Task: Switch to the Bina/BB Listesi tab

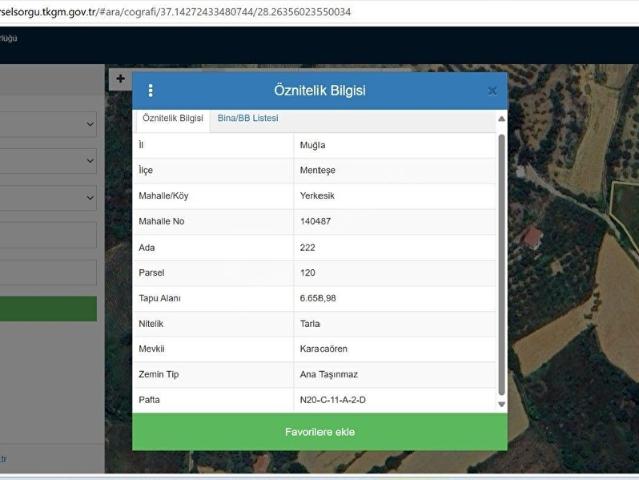Action: (248, 119)
